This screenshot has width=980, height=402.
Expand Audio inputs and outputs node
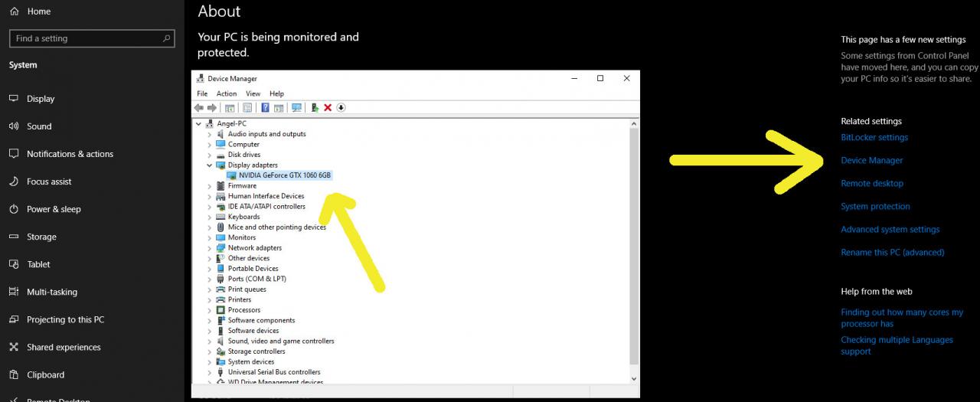pyautogui.click(x=209, y=134)
